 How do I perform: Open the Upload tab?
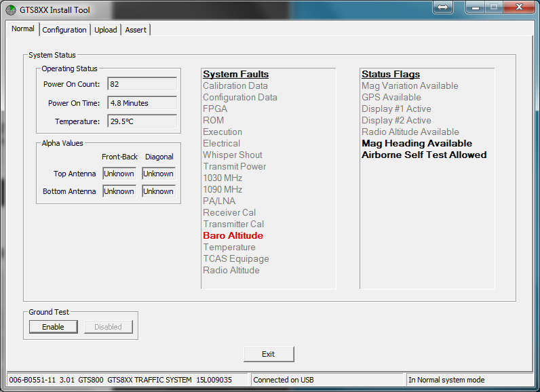click(106, 30)
